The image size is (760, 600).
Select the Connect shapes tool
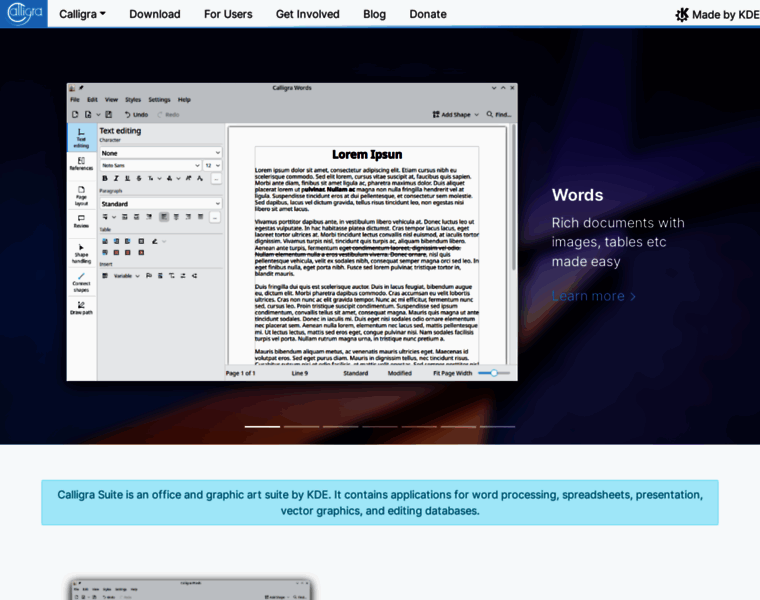point(81,283)
